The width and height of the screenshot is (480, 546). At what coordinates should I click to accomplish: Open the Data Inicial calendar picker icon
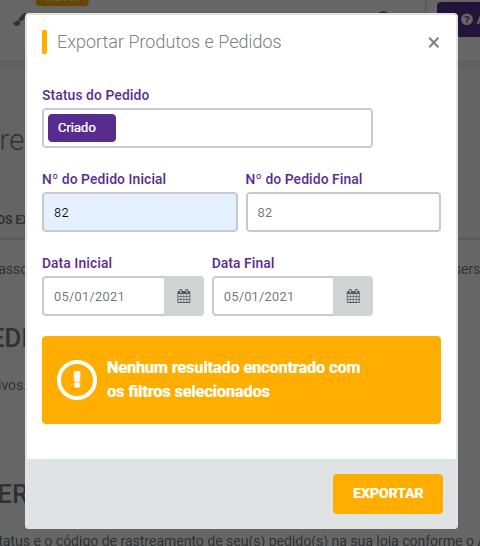pos(184,296)
